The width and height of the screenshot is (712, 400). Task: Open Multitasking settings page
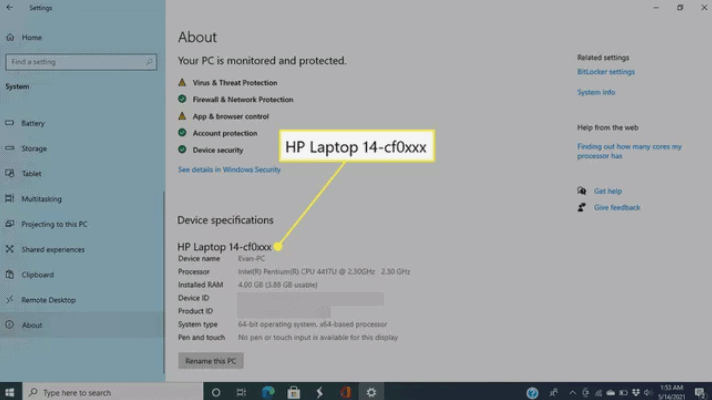(x=41, y=199)
